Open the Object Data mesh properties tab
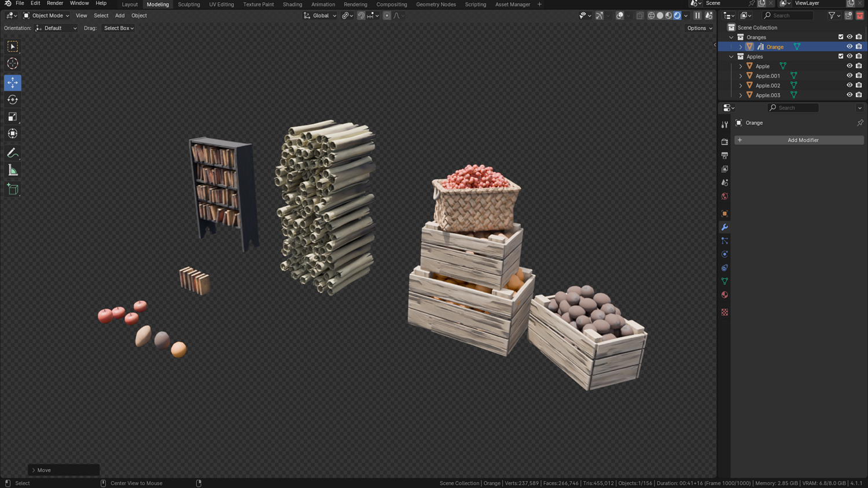The width and height of the screenshot is (868, 488). click(724, 281)
